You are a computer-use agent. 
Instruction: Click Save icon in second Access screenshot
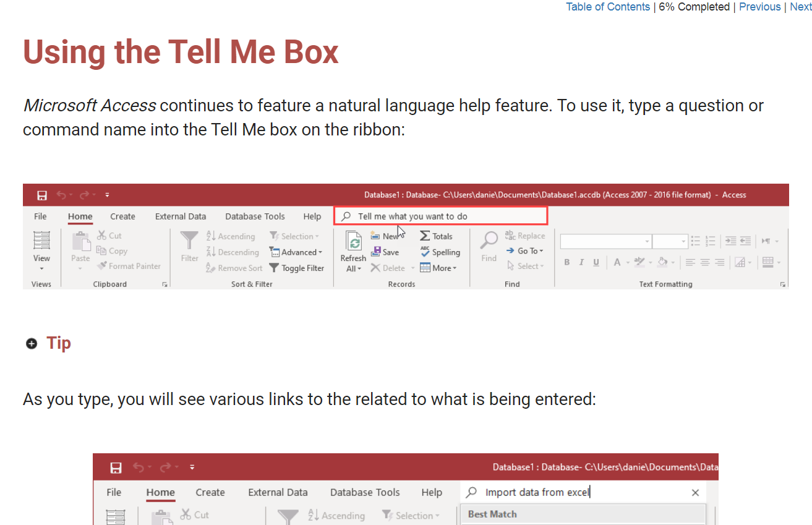tap(116, 468)
